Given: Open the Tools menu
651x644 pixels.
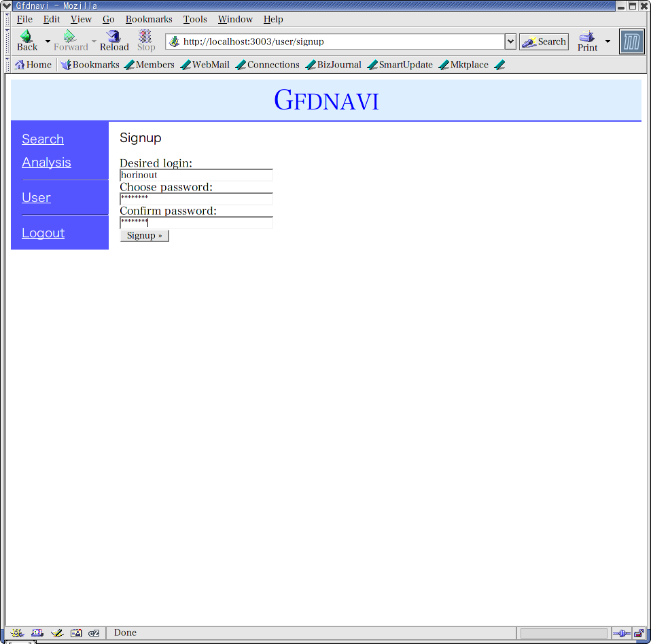Looking at the screenshot, I should point(195,19).
